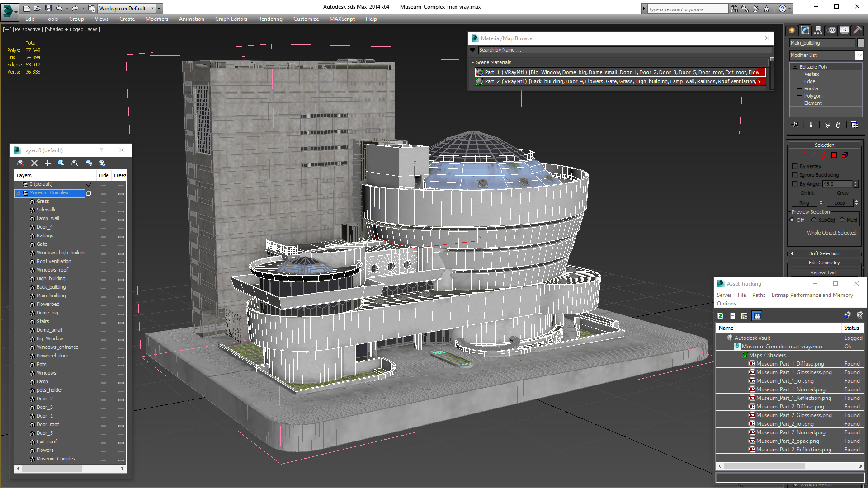Click the Make Unique icon under modifier stack
868x488 pixels.
(827, 125)
